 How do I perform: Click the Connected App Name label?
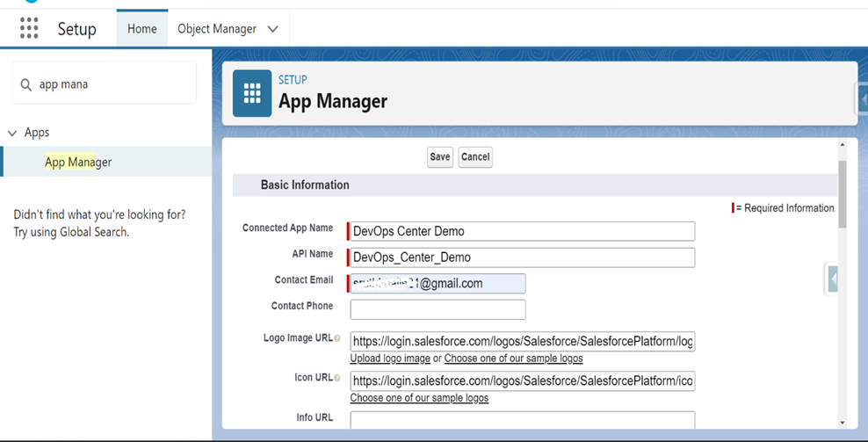point(288,228)
